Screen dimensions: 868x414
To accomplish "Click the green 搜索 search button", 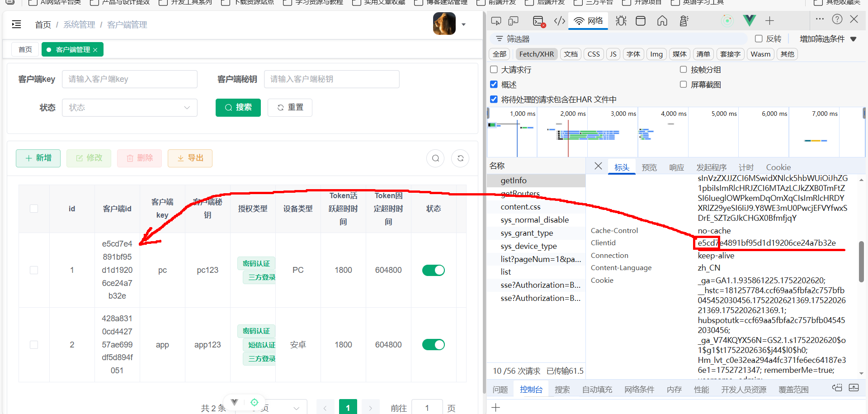I will click(x=238, y=108).
